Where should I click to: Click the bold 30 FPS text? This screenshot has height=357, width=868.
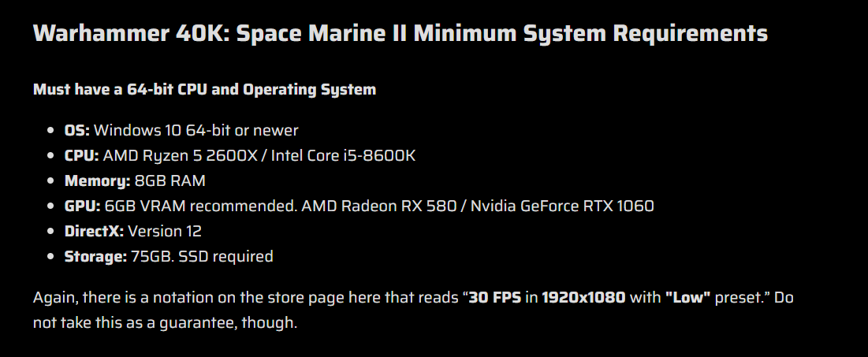click(x=495, y=298)
